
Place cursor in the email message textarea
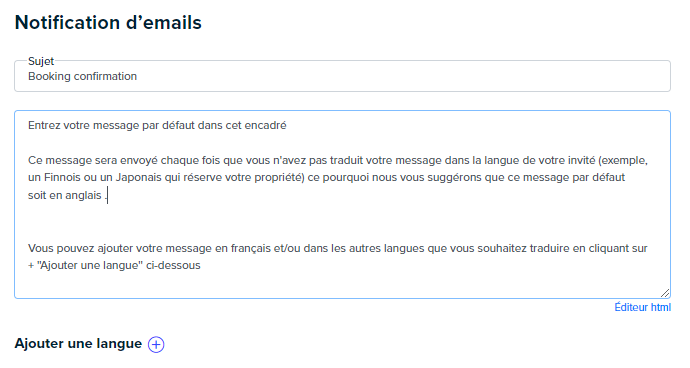[x=342, y=205]
